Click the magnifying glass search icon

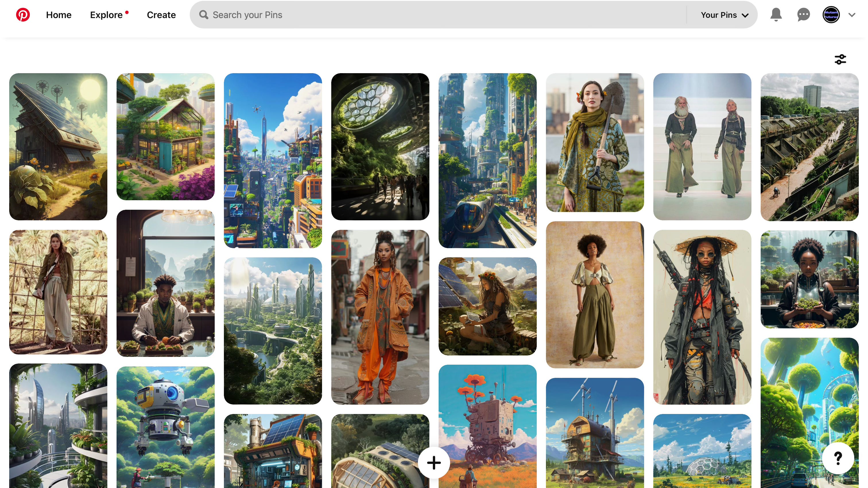click(204, 15)
